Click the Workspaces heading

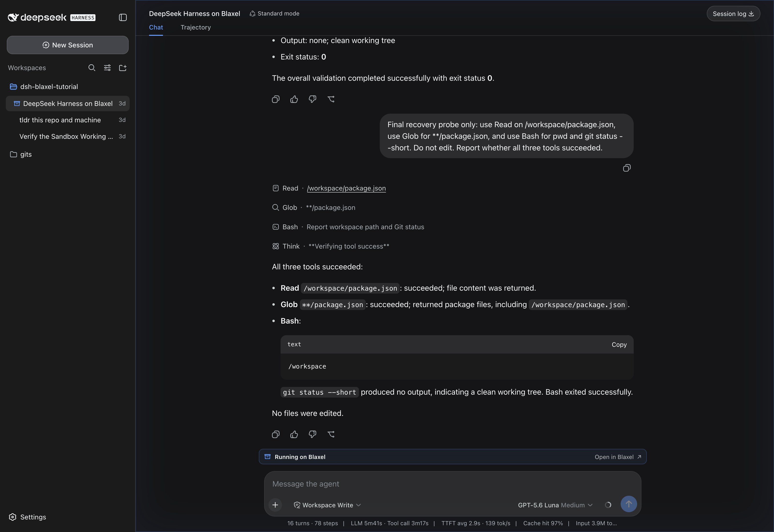tap(27, 68)
